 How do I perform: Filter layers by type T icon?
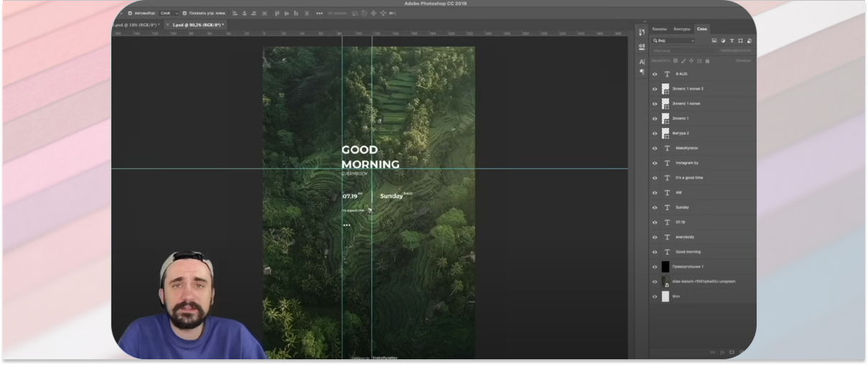[731, 40]
